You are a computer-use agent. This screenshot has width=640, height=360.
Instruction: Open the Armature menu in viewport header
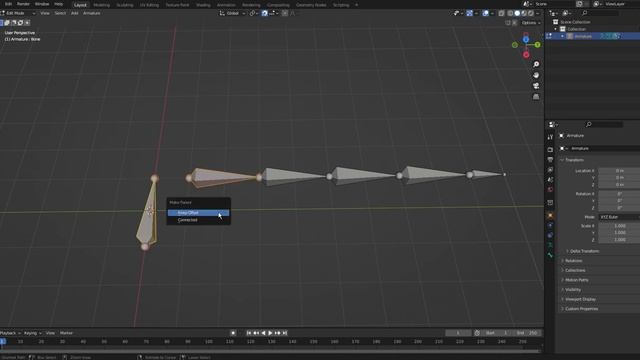click(x=91, y=13)
